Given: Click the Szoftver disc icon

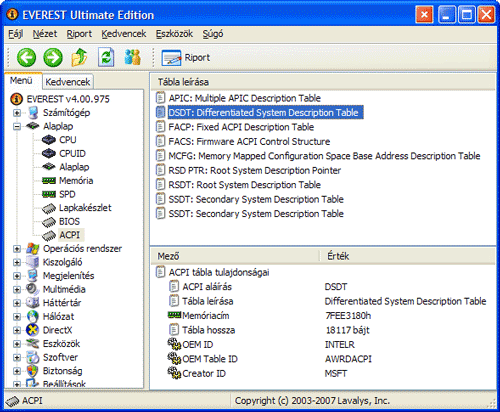Looking at the screenshot, I should 33,357.
